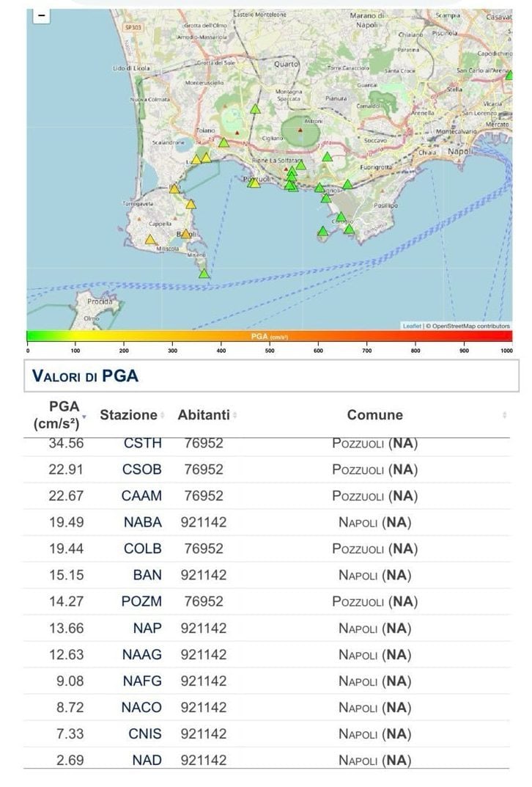Select green station marker west of Fuorigrotta
Screen dimensions: 532x787
tap(347, 184)
